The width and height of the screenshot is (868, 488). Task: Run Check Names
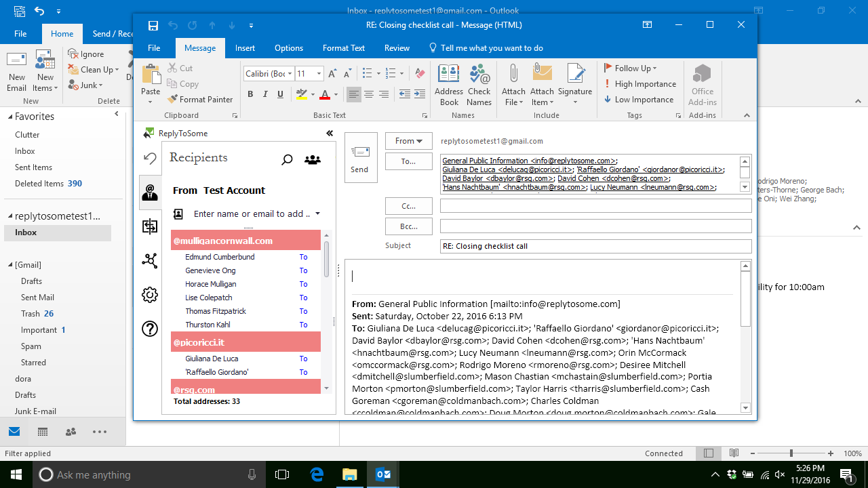pos(479,85)
